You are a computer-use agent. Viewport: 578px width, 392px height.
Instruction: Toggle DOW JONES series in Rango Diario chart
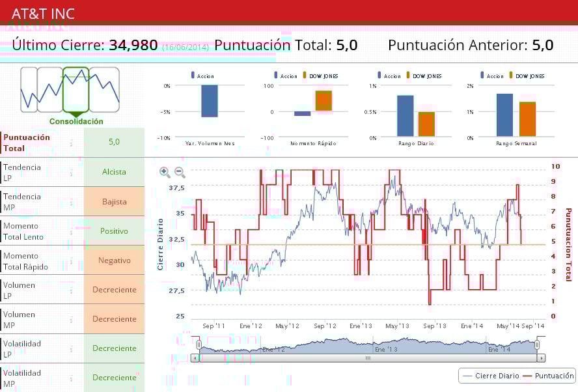coord(424,76)
